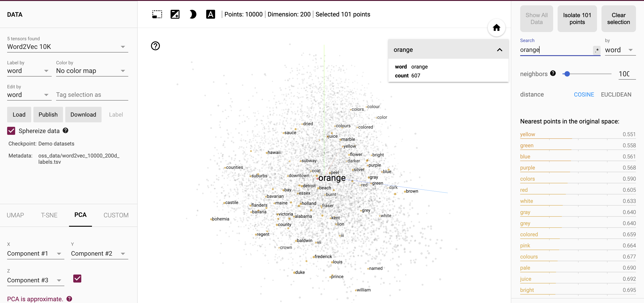Select the PCA visualization tab

(81, 215)
